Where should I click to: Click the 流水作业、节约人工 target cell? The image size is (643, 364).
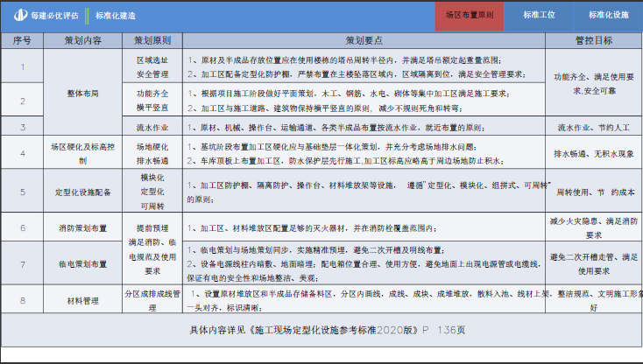pyautogui.click(x=594, y=128)
